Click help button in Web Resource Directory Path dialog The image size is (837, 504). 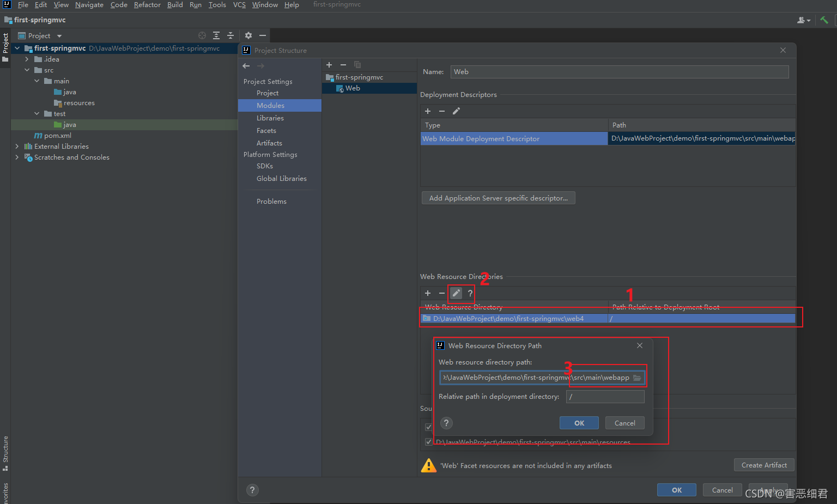pos(446,423)
